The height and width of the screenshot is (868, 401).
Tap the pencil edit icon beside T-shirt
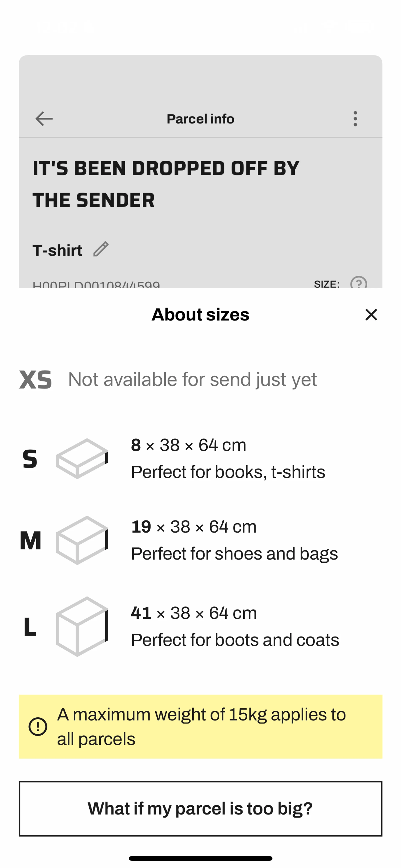pyautogui.click(x=101, y=249)
